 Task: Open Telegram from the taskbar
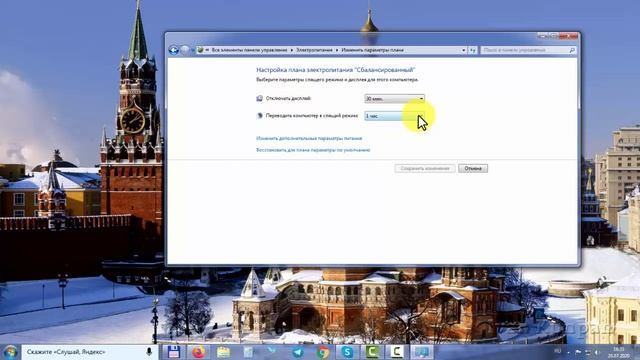tap(298, 352)
